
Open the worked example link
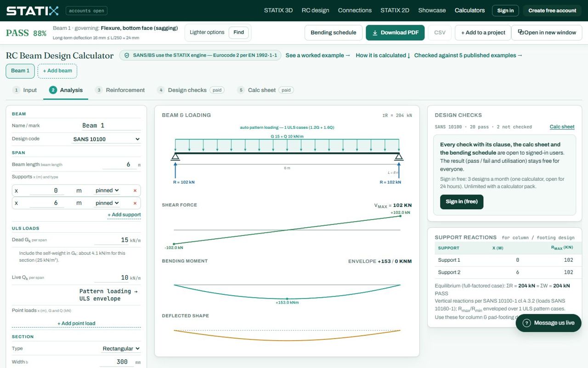tap(318, 56)
